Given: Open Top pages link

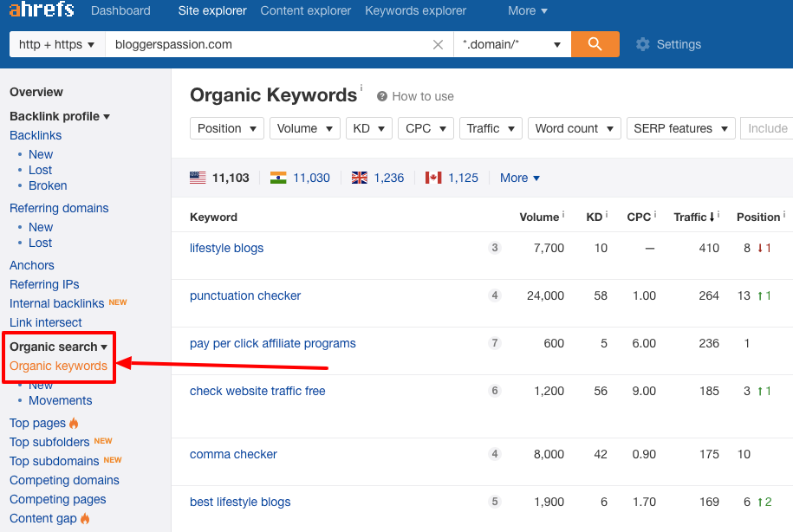Looking at the screenshot, I should point(37,424).
